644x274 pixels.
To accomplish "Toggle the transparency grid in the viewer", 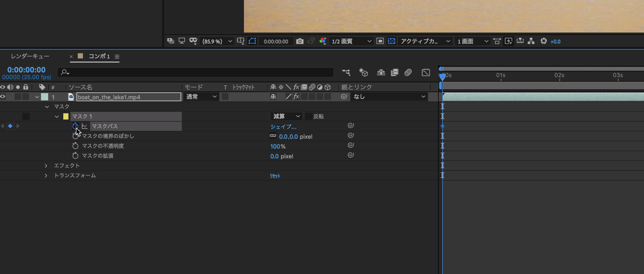I will coord(391,41).
